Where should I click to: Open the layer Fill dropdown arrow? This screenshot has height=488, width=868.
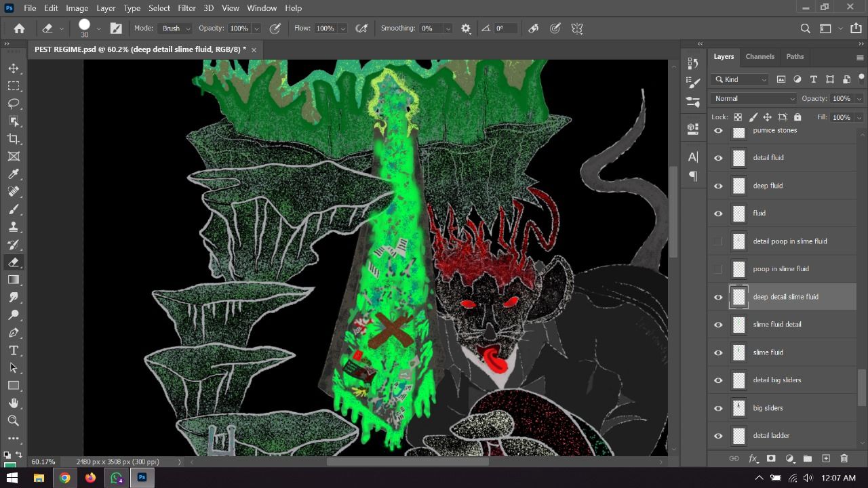coord(859,117)
